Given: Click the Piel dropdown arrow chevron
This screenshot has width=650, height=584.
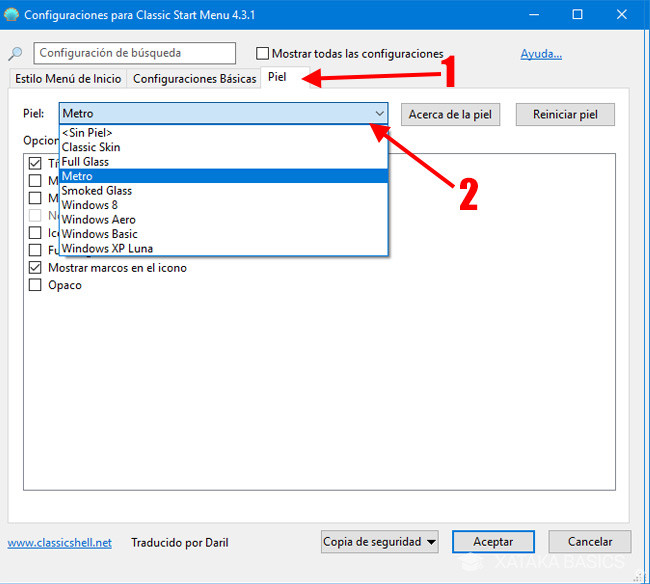Looking at the screenshot, I should (x=379, y=113).
